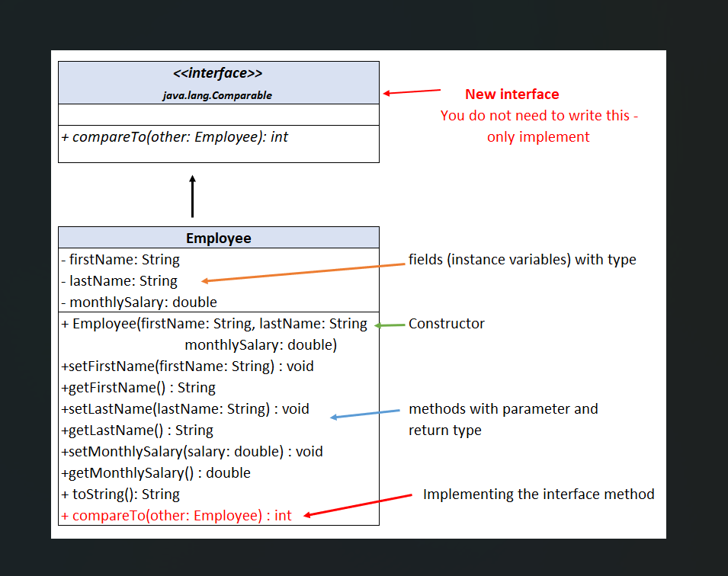Click the New interface annotation text
The width and height of the screenshot is (728, 576).
coord(511,94)
